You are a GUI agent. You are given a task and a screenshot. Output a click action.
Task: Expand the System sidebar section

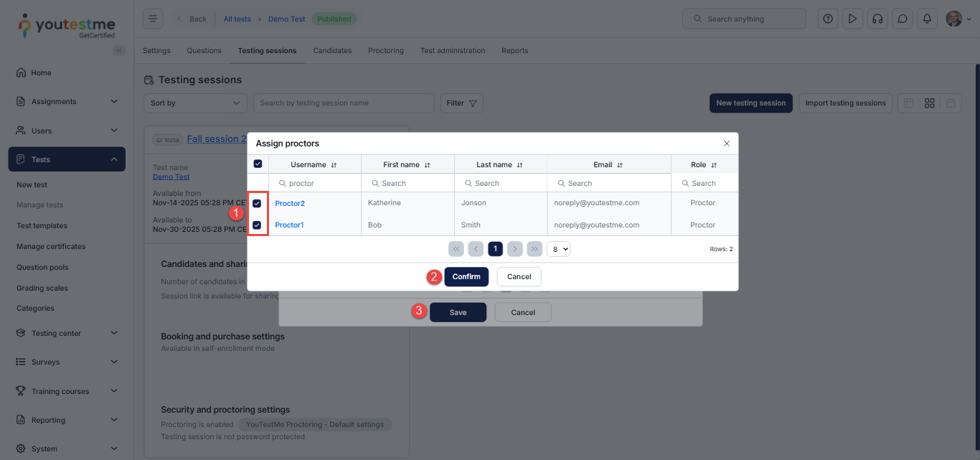point(67,449)
